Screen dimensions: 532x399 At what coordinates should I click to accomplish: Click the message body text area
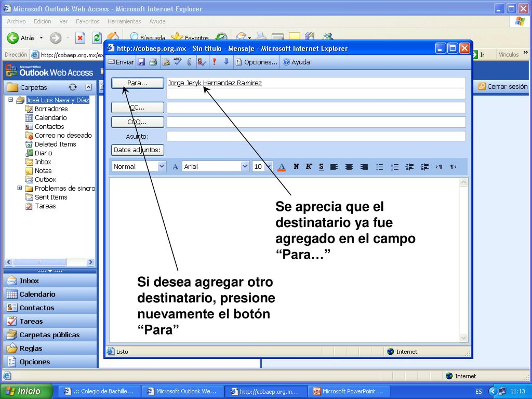285,260
